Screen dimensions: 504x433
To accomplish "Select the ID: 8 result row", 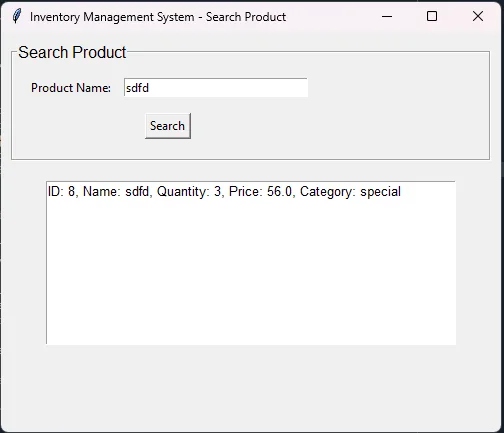I will 251,192.
